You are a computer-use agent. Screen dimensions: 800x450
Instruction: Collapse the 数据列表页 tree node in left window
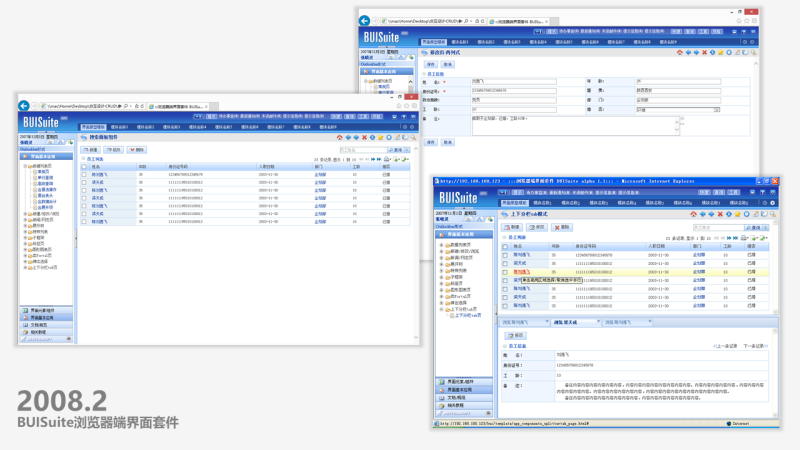(25, 166)
